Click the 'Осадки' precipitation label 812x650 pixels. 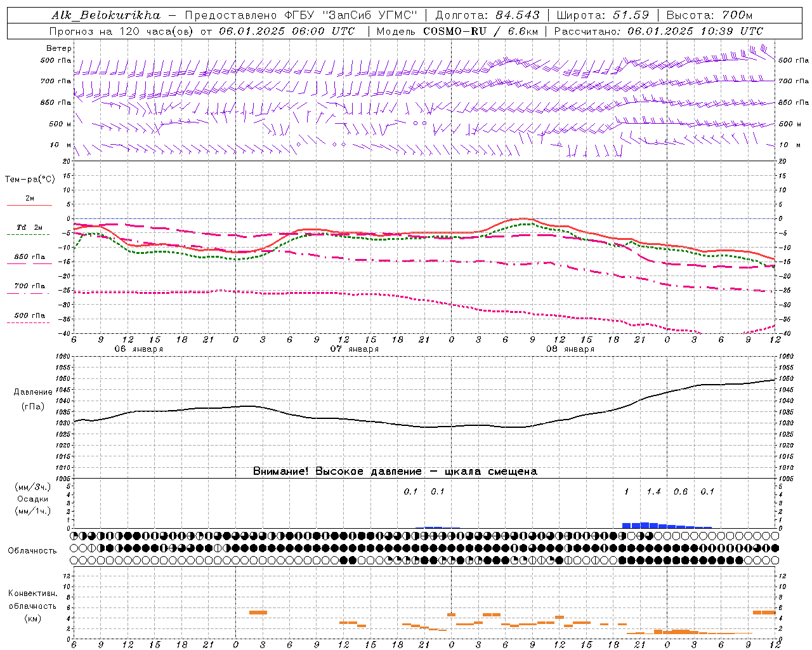(x=32, y=499)
